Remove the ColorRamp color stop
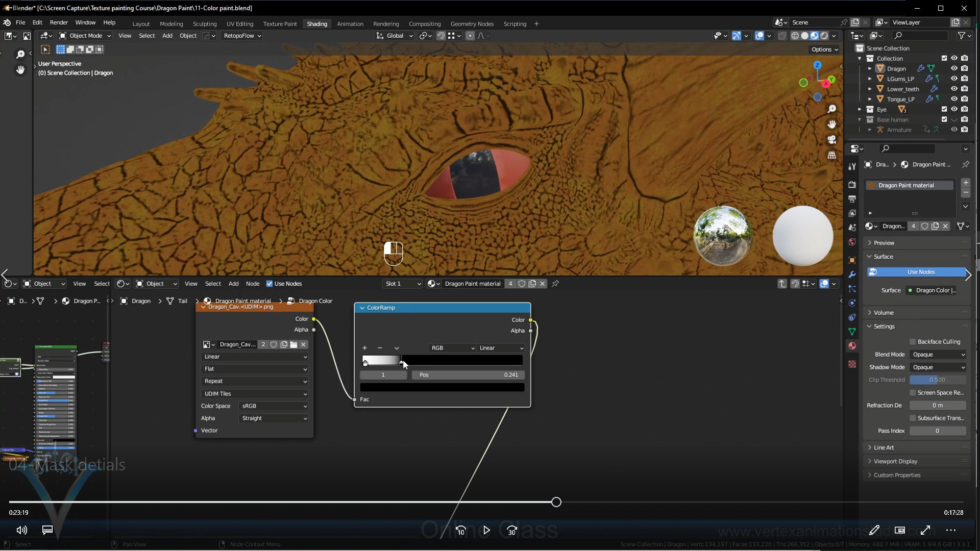The height and width of the screenshot is (551, 980). tap(380, 348)
